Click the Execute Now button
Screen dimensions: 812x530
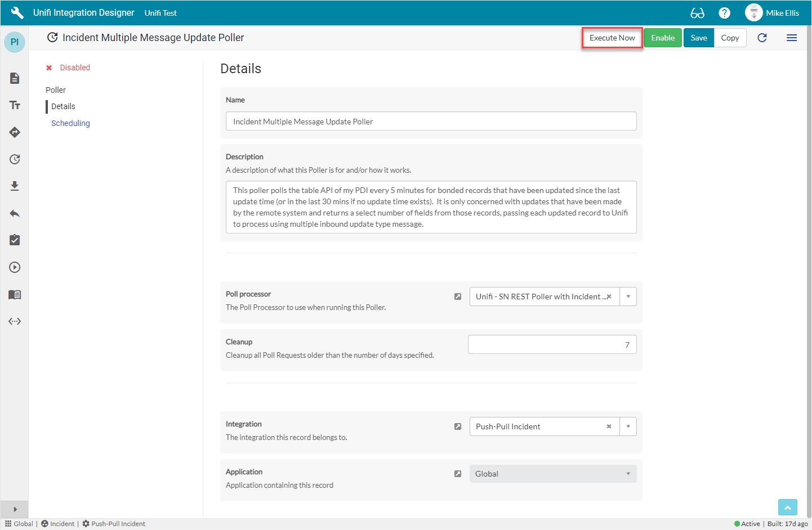[x=612, y=38]
